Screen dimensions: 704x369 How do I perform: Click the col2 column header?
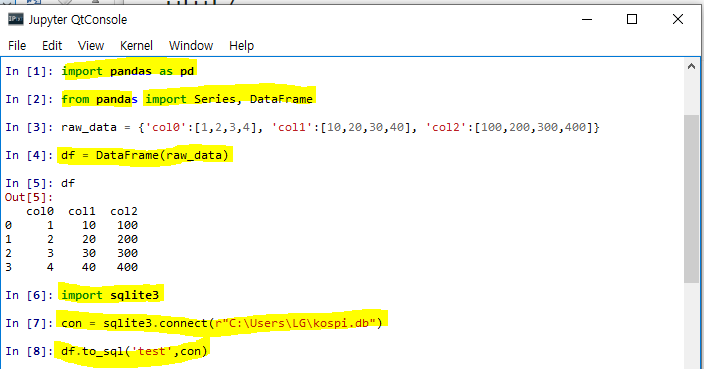(x=124, y=211)
